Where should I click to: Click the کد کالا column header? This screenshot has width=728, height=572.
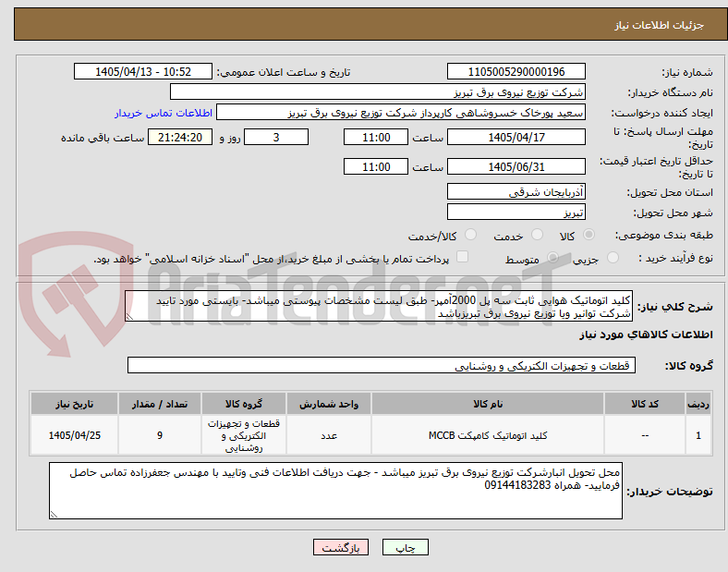click(645, 404)
